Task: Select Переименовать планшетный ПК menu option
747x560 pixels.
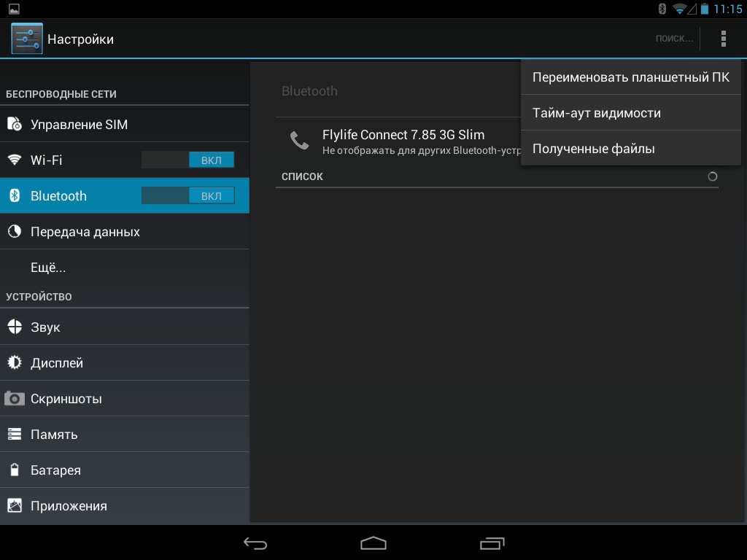Action: point(630,77)
